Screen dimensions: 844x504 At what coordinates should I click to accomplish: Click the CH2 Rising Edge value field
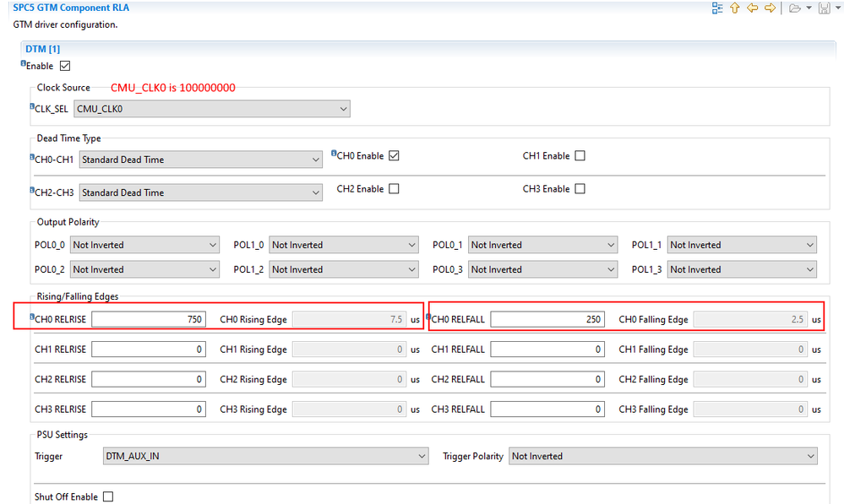349,379
